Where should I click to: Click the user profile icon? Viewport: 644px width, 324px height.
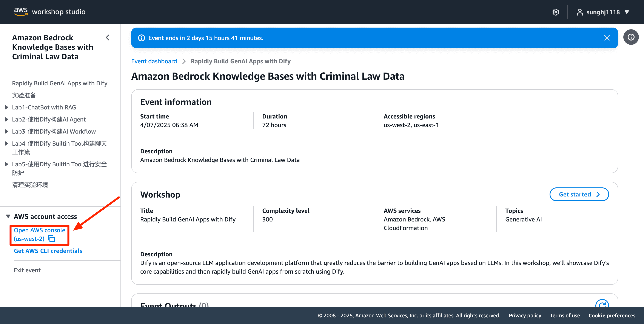[579, 12]
